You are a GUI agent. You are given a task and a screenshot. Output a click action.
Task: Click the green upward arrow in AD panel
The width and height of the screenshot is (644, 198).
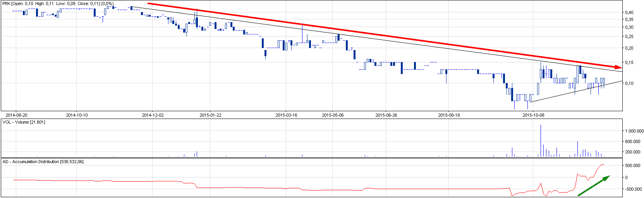coord(594,186)
